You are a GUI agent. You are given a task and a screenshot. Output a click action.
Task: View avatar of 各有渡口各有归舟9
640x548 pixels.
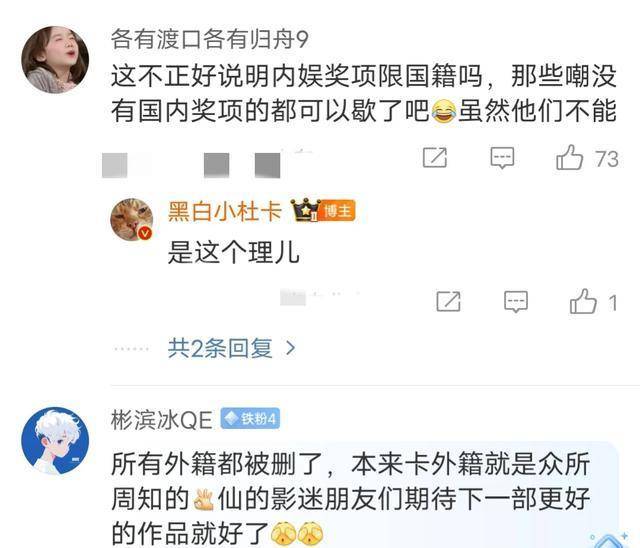tap(55, 60)
